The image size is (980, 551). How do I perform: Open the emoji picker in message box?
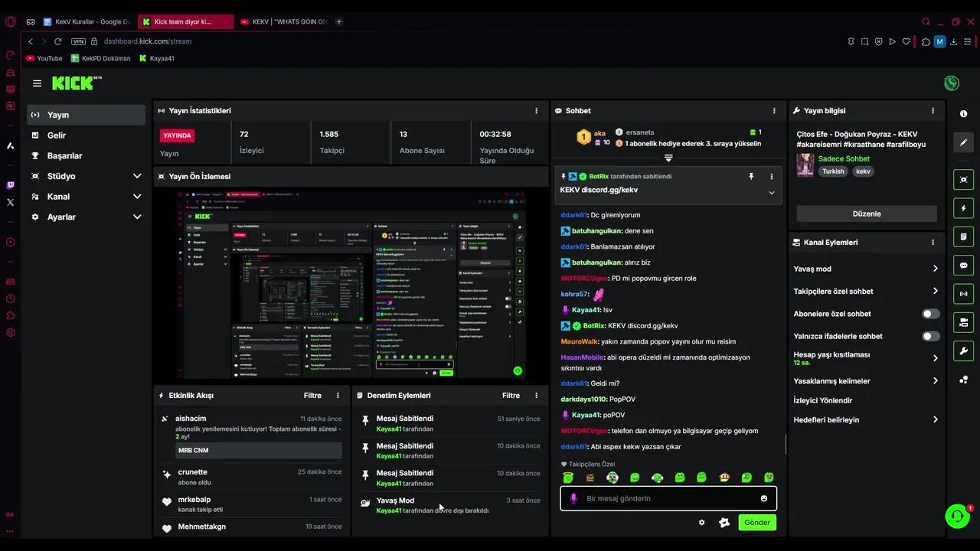click(x=763, y=498)
